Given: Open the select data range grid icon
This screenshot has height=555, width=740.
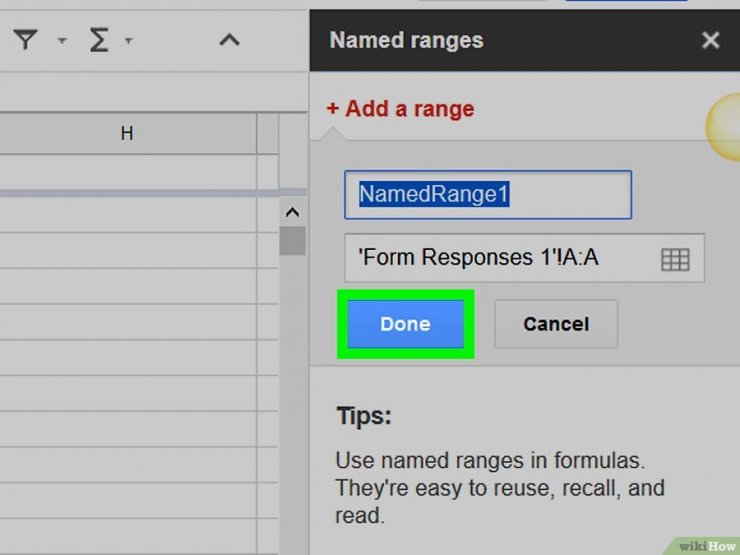Looking at the screenshot, I should click(x=675, y=259).
